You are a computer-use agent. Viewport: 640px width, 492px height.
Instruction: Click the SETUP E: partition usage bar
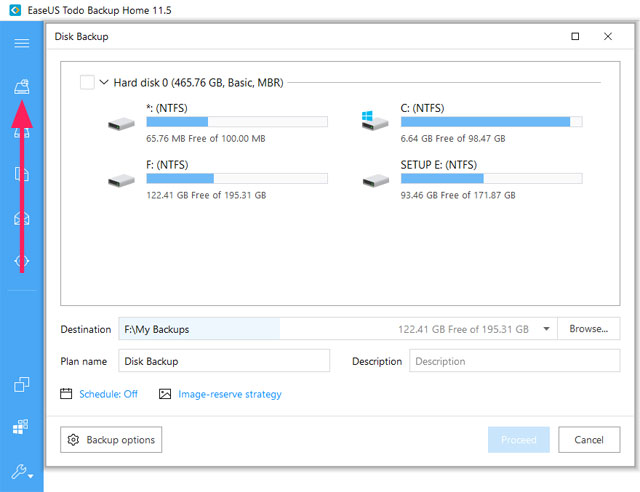tap(491, 178)
